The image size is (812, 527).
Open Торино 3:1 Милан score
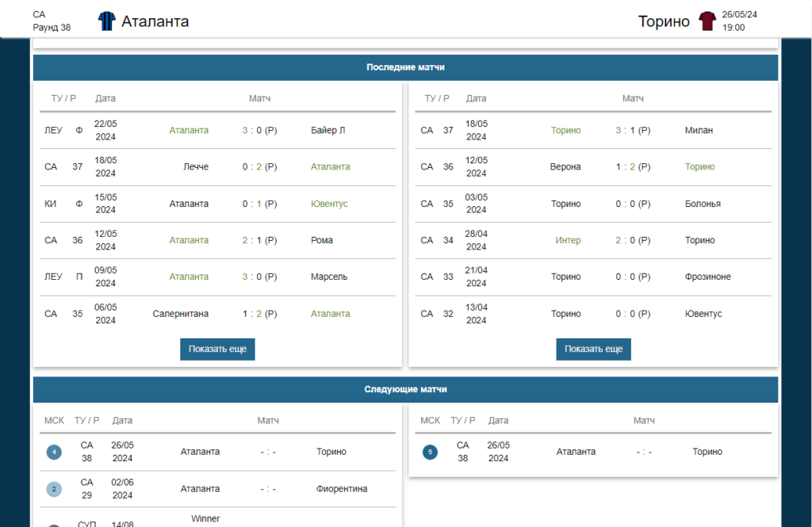(633, 131)
